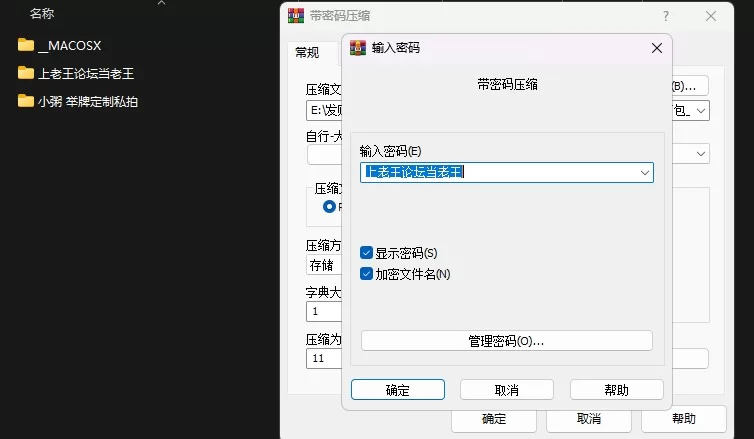
Task: Click the help question mark in 带密码压缩 window
Action: (666, 16)
